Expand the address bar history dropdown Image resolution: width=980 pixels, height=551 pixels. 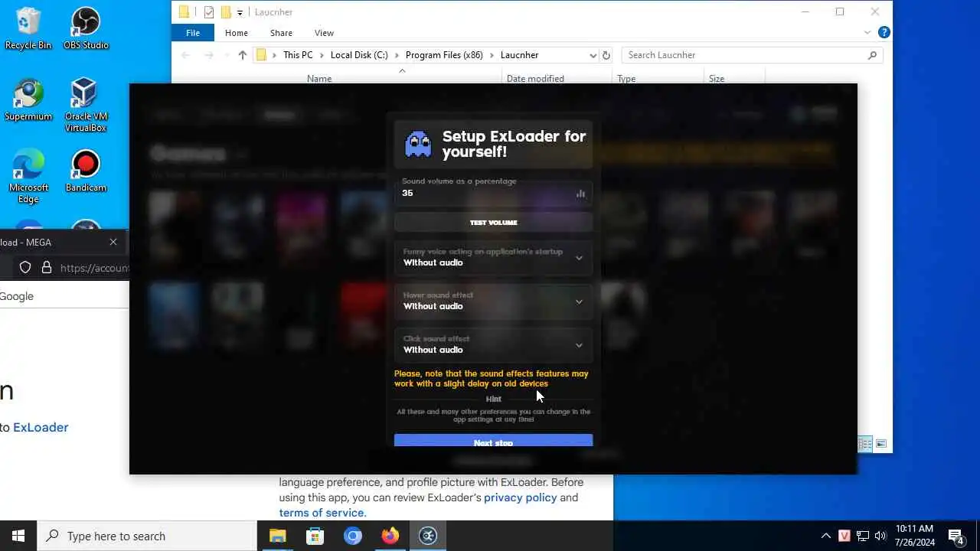click(593, 55)
